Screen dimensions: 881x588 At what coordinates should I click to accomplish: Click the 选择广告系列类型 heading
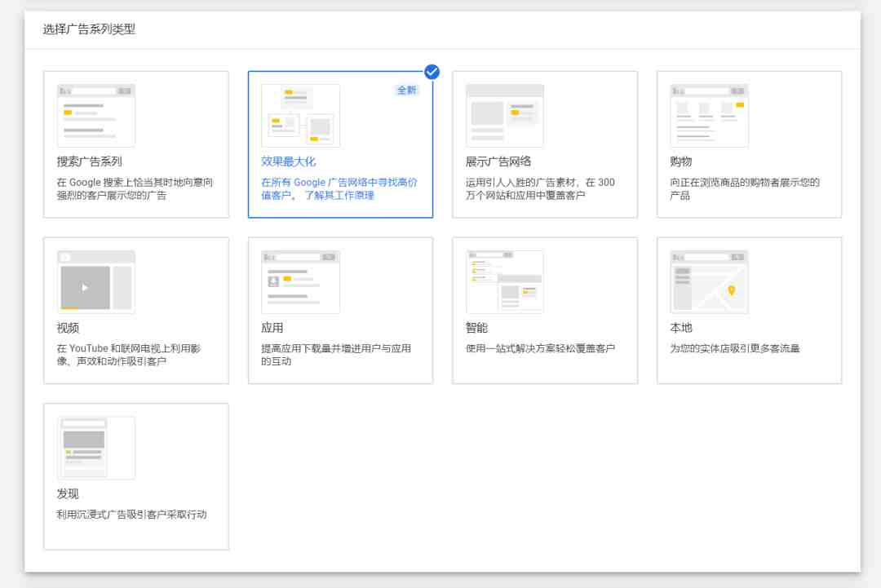[90, 29]
